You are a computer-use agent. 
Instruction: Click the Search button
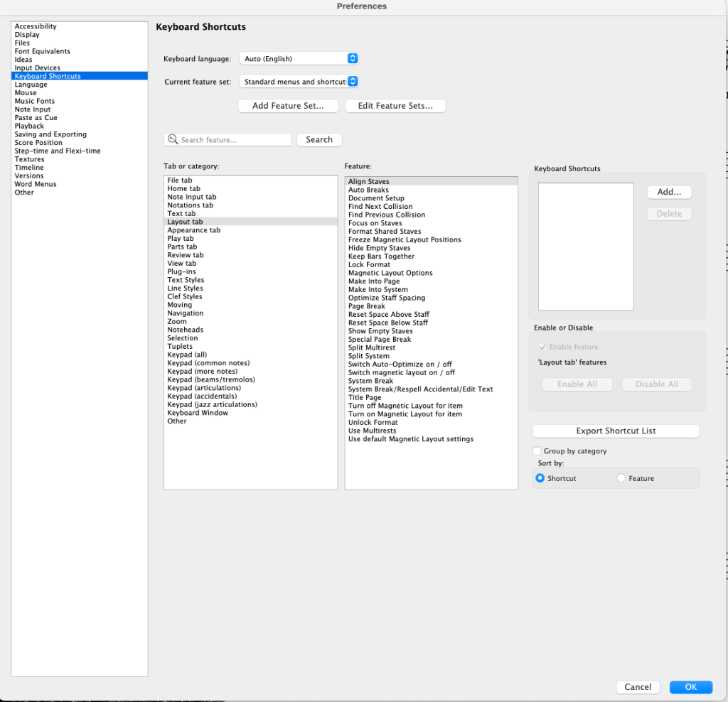(319, 140)
